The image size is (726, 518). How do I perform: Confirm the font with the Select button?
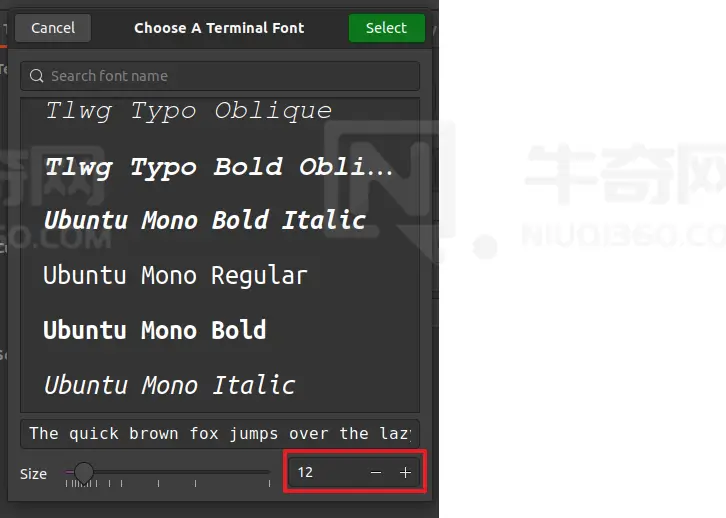(x=387, y=28)
